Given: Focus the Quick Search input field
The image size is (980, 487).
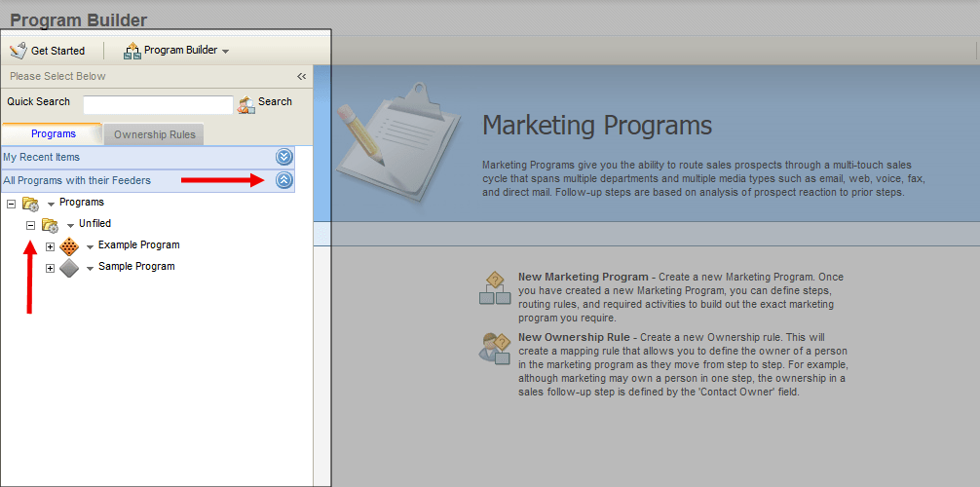Looking at the screenshot, I should point(158,104).
